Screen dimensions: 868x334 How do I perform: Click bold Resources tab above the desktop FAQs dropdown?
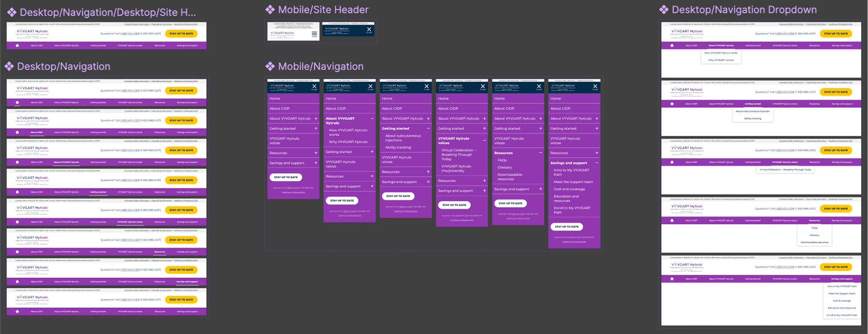click(814, 220)
